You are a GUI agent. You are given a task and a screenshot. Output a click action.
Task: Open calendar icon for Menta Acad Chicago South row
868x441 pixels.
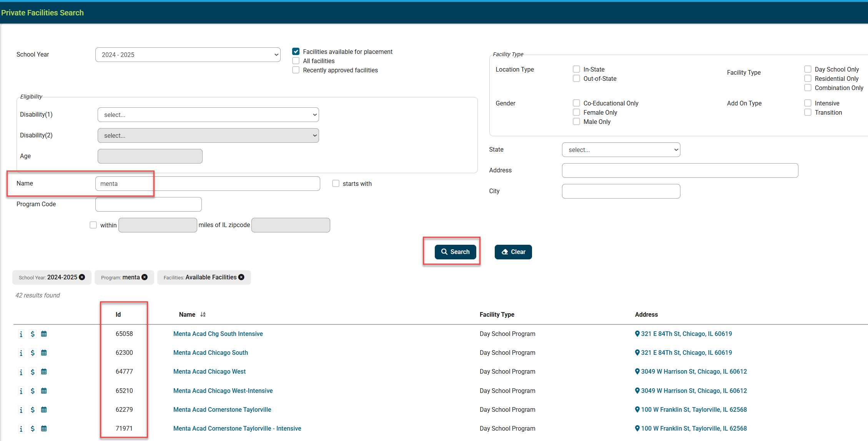(44, 353)
